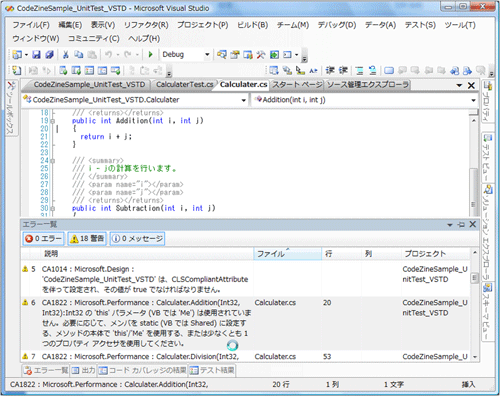Click Decrease Indent toolbar icon
This screenshot has width=500, height=396.
coord(330,70)
